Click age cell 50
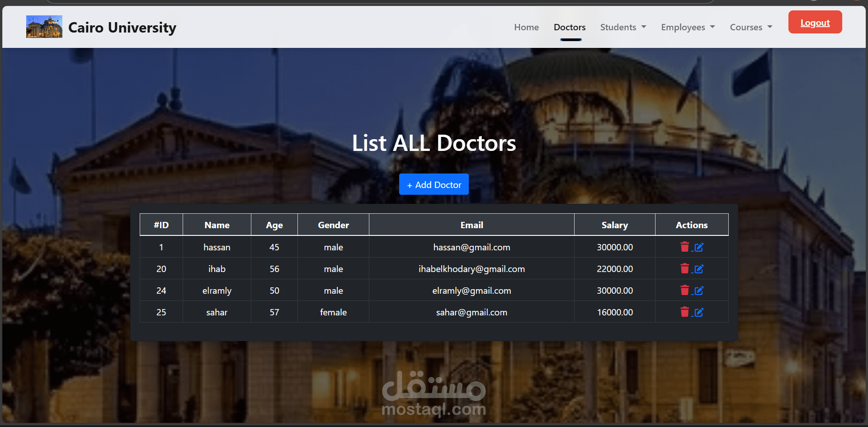 click(274, 291)
